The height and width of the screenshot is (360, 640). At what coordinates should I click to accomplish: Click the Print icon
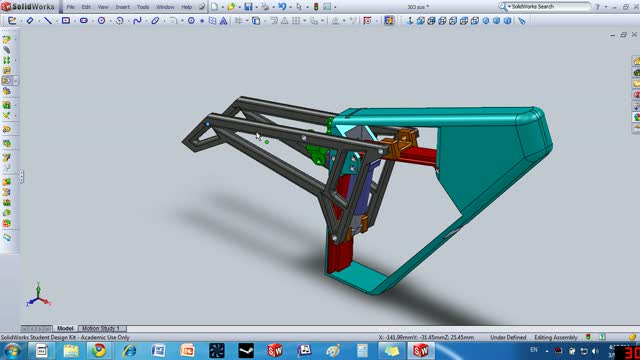tap(265, 7)
